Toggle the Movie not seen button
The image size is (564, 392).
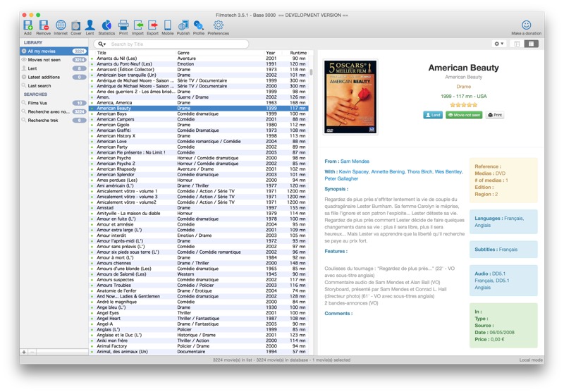click(464, 115)
